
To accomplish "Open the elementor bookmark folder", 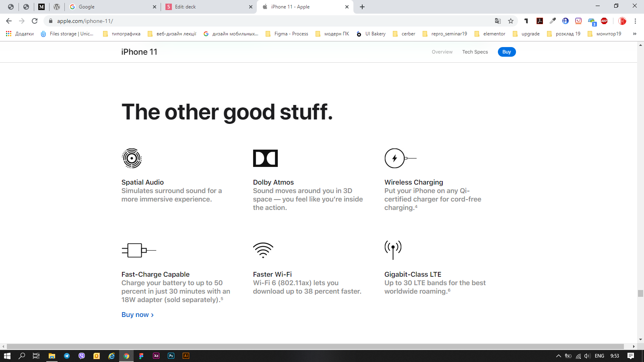I will [490, 34].
